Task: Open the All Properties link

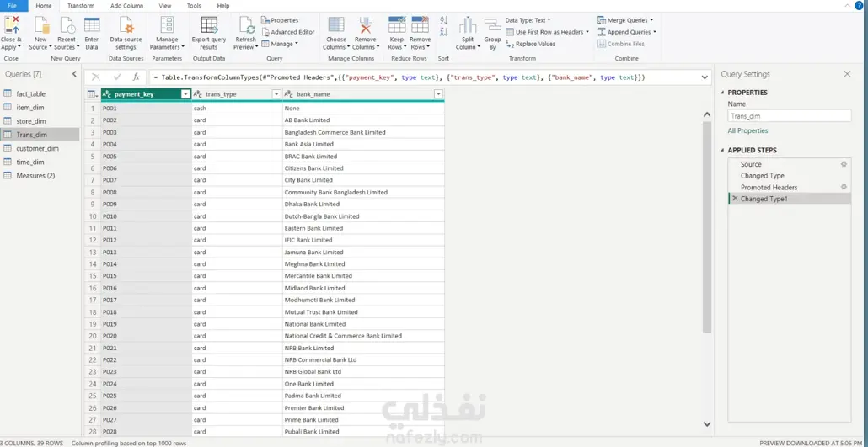Action: tap(747, 130)
